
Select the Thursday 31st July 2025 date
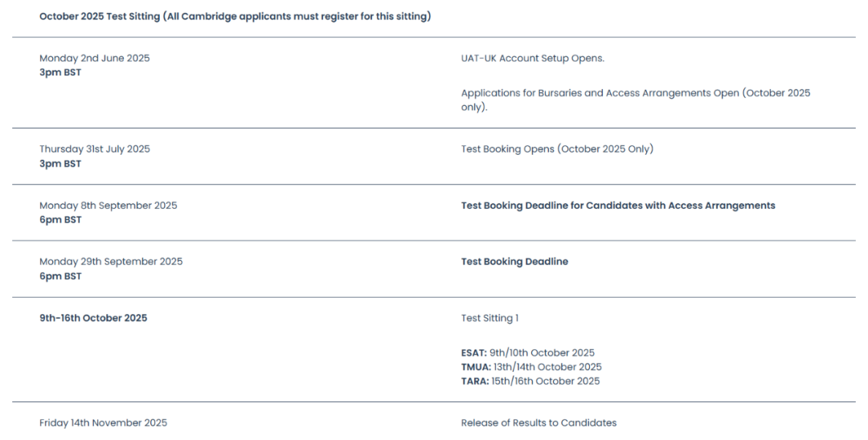pos(95,149)
